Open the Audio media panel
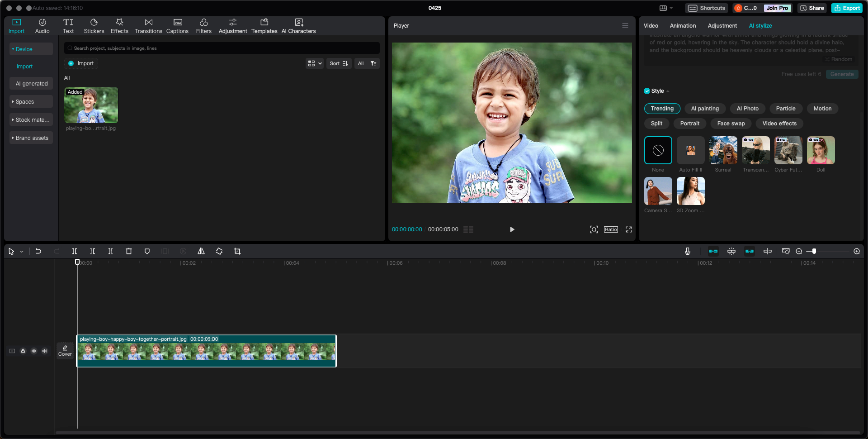The image size is (868, 439). click(42, 25)
